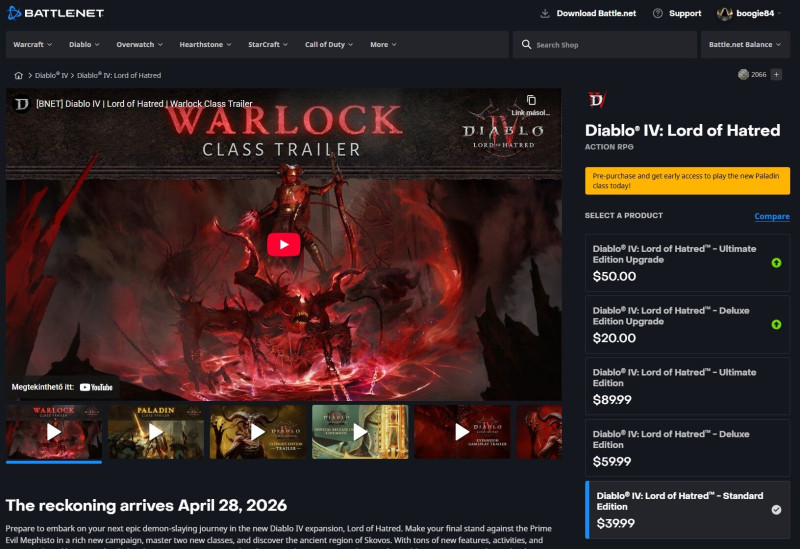800x549 pixels.
Task: Click the 'SELECT A PRODUCT' label
Action: coord(623,216)
